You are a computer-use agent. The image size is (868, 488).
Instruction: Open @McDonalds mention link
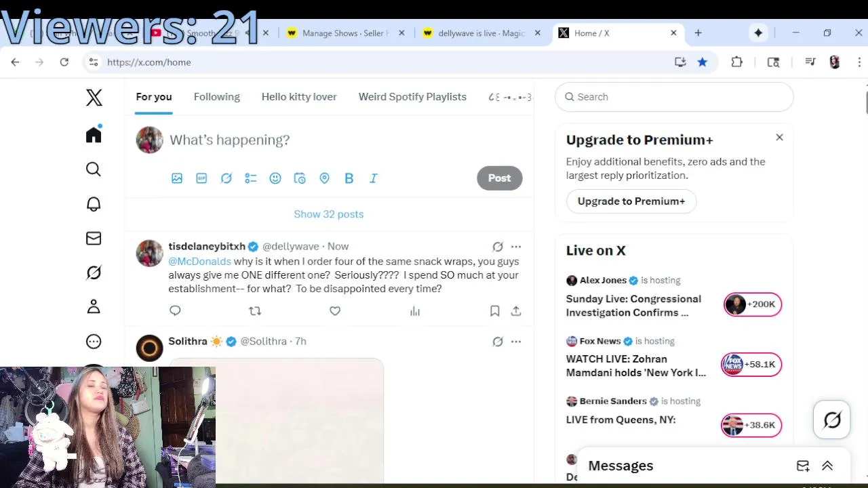pyautogui.click(x=200, y=262)
